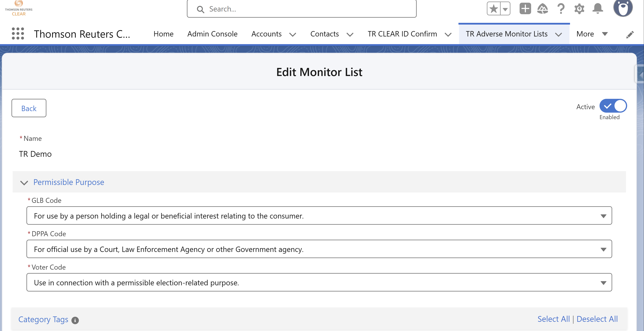This screenshot has height=331, width=644.
Task: Open the DPPA Code dropdown
Action: tap(319, 249)
